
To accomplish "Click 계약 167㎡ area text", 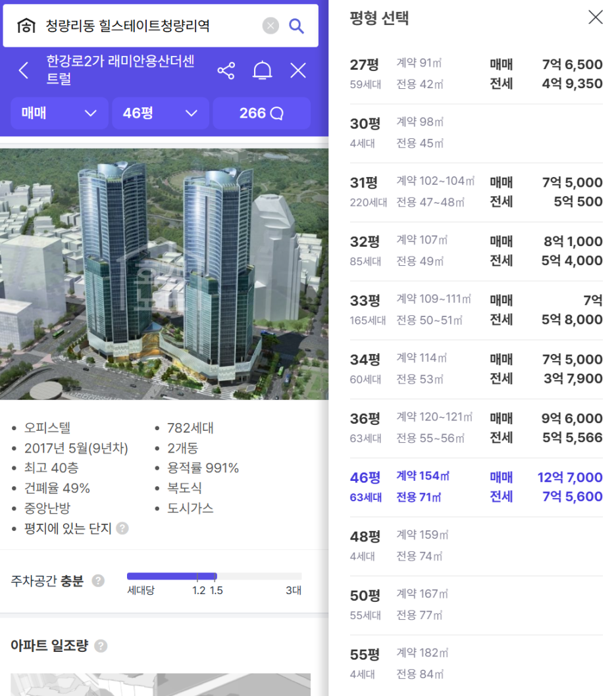I will click(x=423, y=594).
